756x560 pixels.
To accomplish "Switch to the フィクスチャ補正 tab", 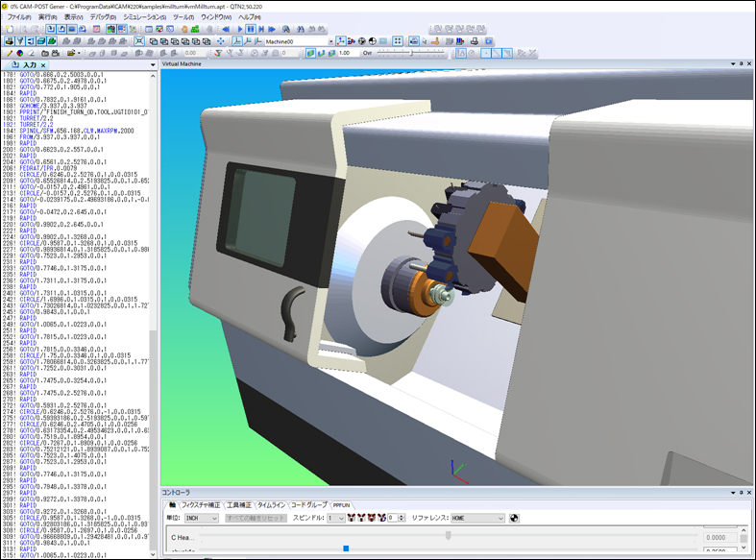I will (x=201, y=505).
